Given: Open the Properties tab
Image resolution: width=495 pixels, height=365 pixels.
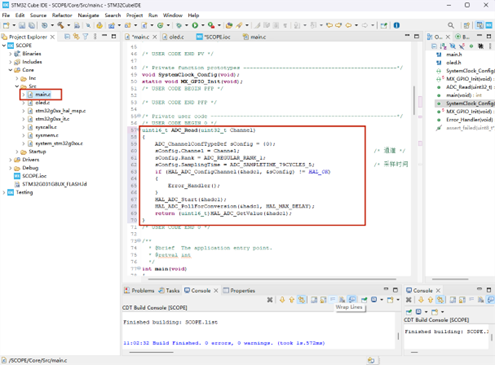Looking at the screenshot, I should [239, 291].
